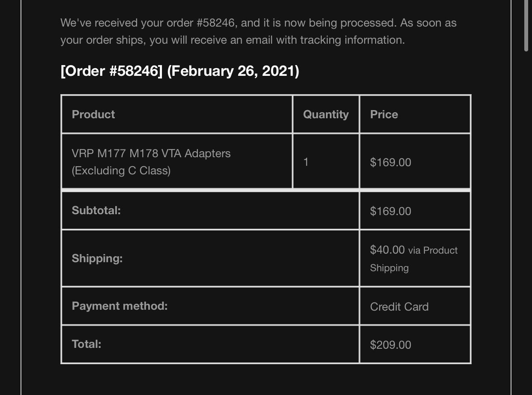Click the quantity value "1" cell
Viewport: 532px width, 395px height.
click(306, 162)
